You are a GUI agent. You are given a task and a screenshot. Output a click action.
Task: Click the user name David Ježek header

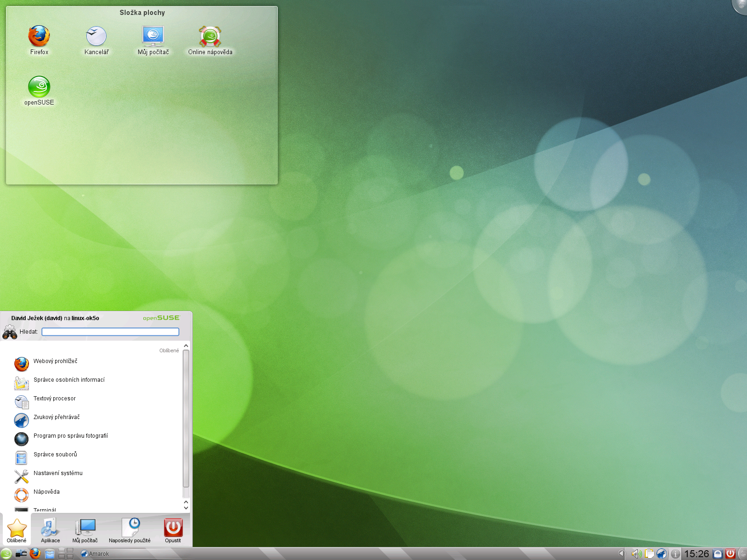[55, 318]
